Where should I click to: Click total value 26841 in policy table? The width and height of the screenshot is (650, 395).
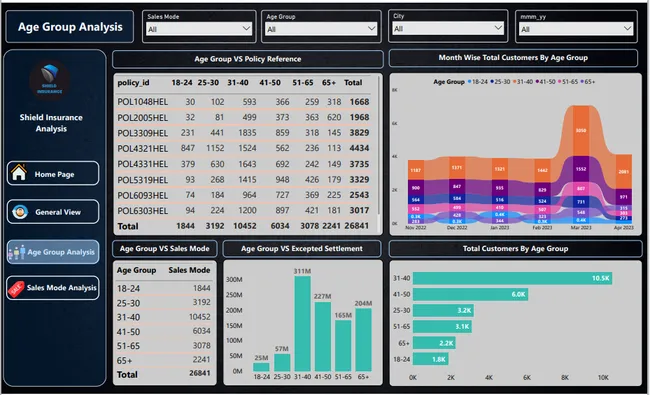coord(357,226)
